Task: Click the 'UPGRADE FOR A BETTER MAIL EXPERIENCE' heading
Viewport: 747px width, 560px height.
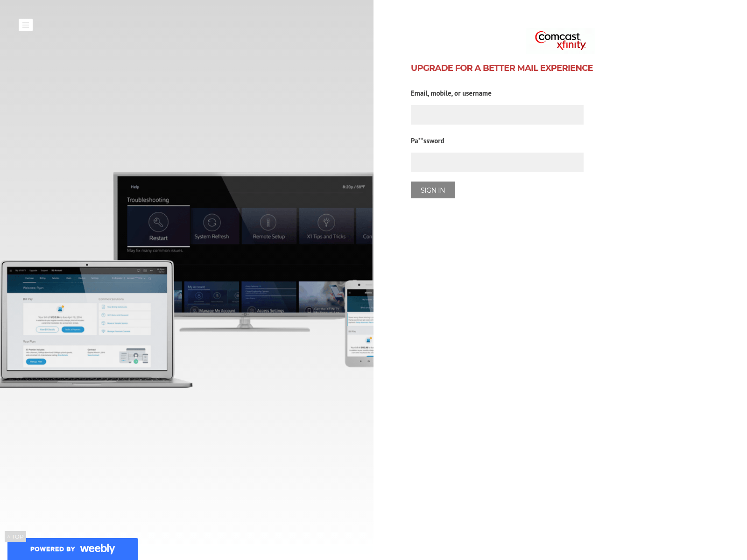Action: 502,68
